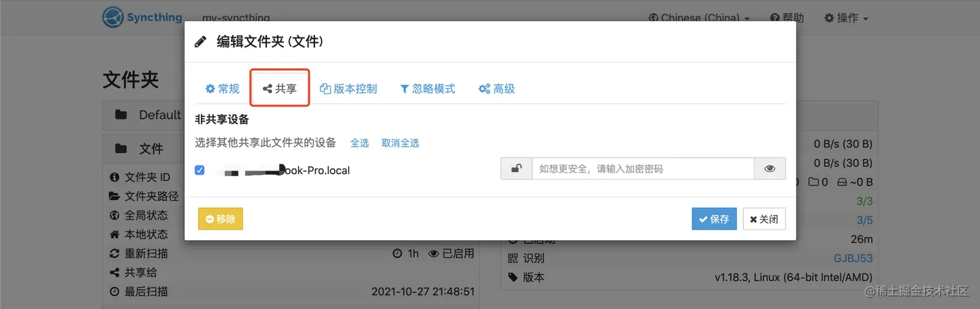Click the Syncthing logo in header
This screenshot has height=309, width=980.
click(143, 18)
